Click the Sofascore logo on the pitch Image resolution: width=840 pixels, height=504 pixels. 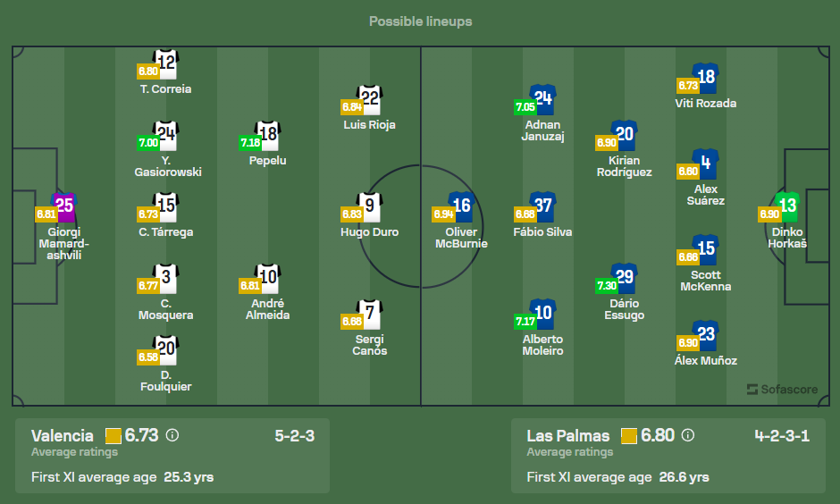(782, 389)
